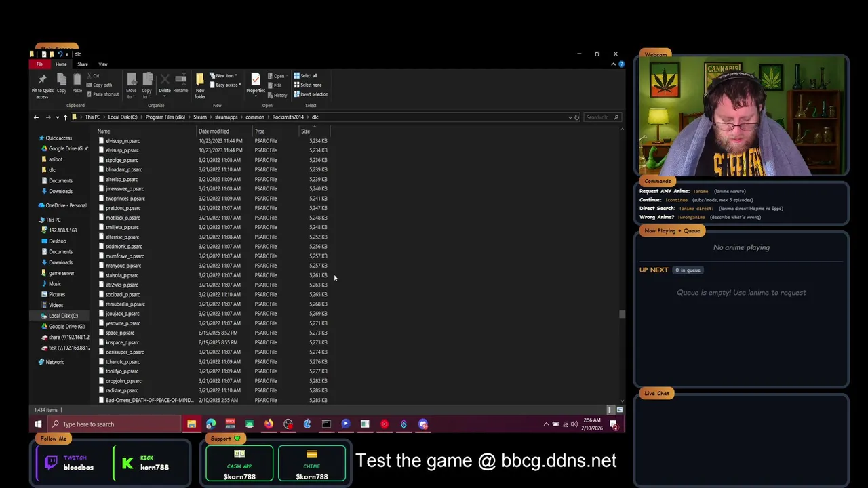868x488 pixels.
Task: Click the Rename icon in Organize group
Action: tap(180, 80)
